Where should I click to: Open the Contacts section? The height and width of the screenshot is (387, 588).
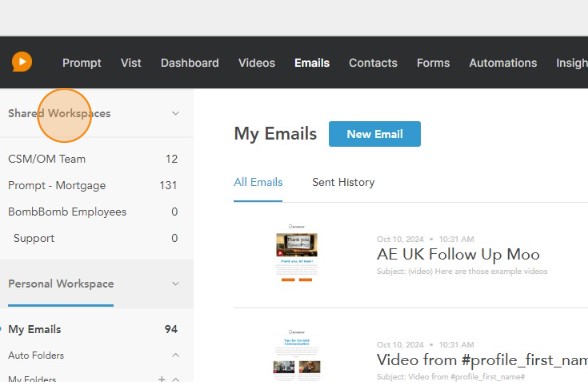click(373, 63)
